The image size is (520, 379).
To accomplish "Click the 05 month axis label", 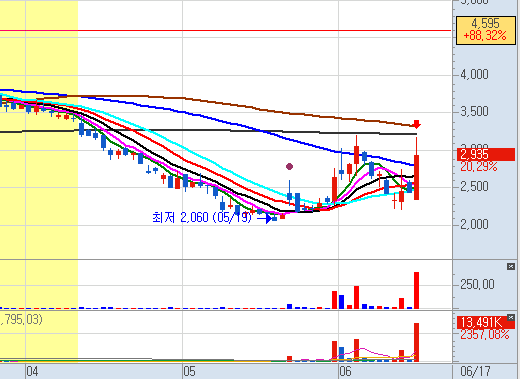I will click(x=189, y=371).
